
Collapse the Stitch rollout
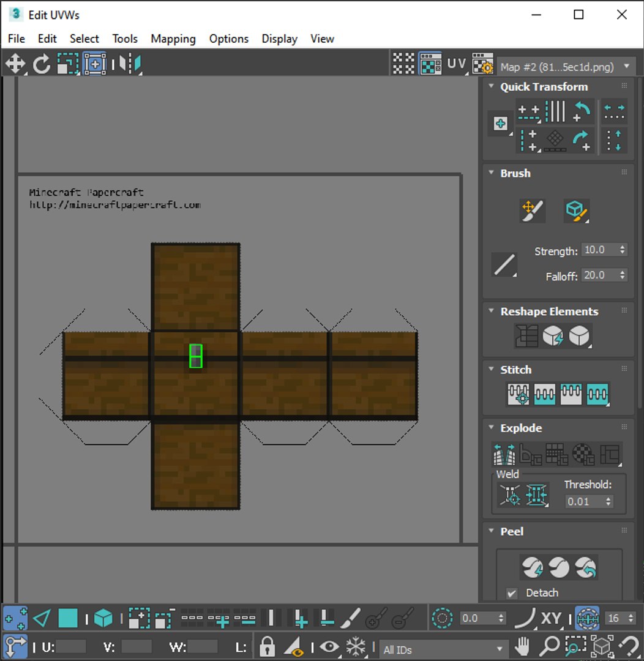click(x=491, y=369)
